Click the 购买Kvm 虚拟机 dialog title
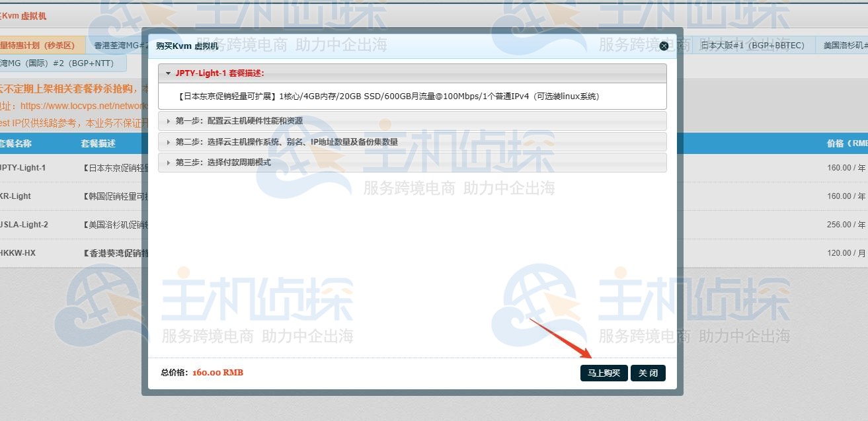 pyautogui.click(x=187, y=46)
